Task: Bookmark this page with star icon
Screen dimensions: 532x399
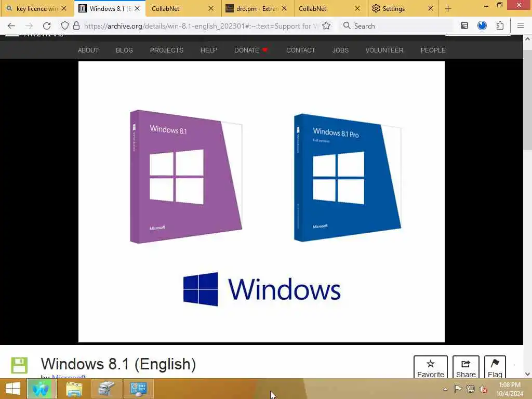Action: coord(326,26)
